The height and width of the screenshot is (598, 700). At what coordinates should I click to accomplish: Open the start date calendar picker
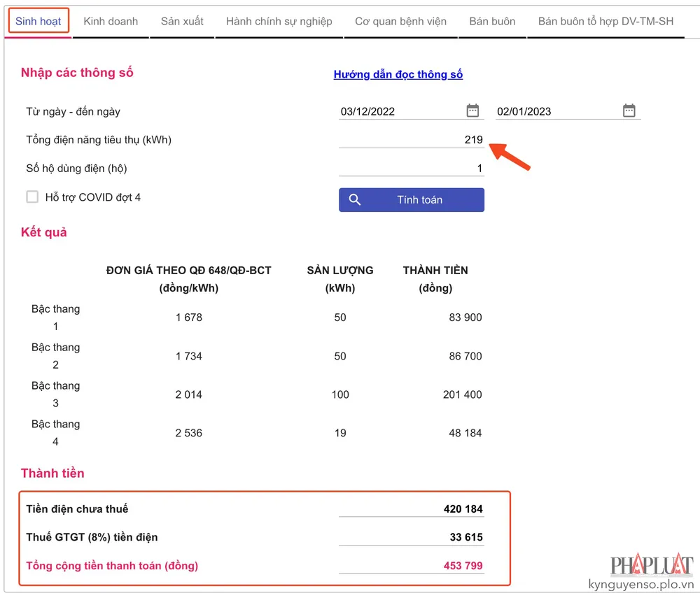[x=473, y=111]
